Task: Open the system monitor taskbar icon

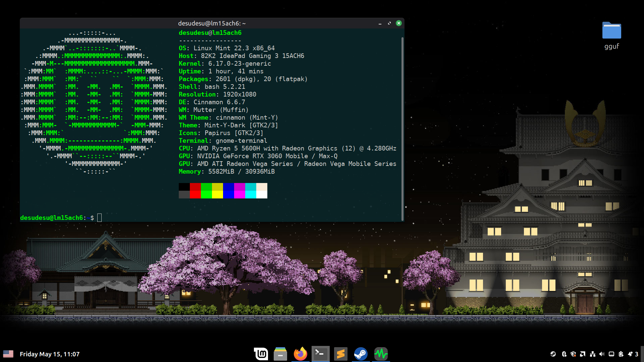Action: pos(381,354)
